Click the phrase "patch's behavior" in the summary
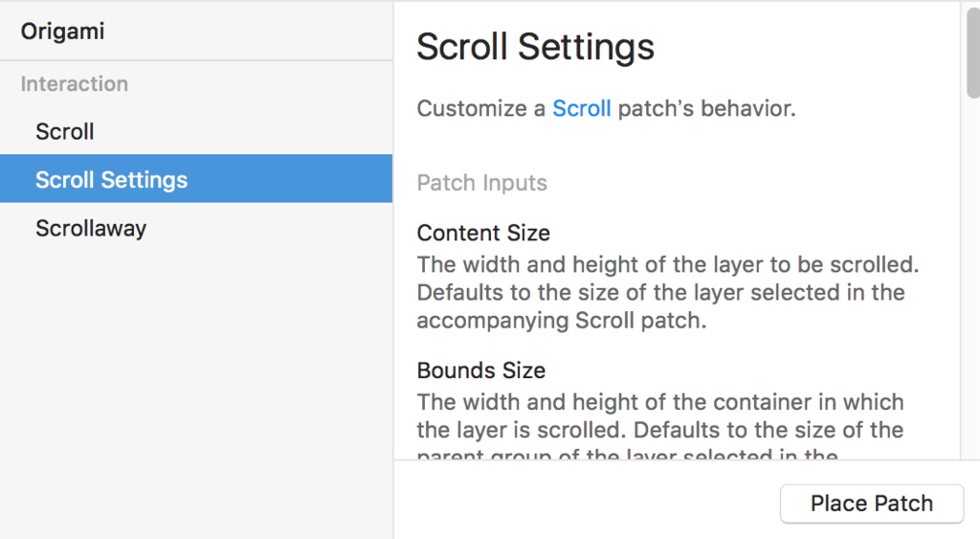Screen dimensions: 980x539 pos(706,108)
